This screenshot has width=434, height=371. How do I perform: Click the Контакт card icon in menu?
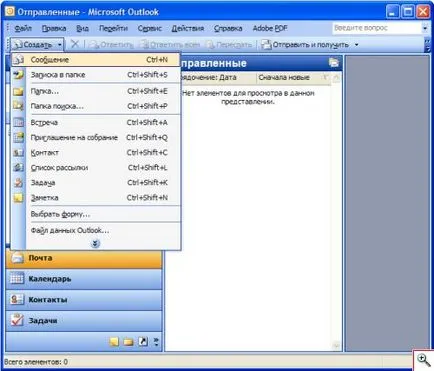pos(18,153)
